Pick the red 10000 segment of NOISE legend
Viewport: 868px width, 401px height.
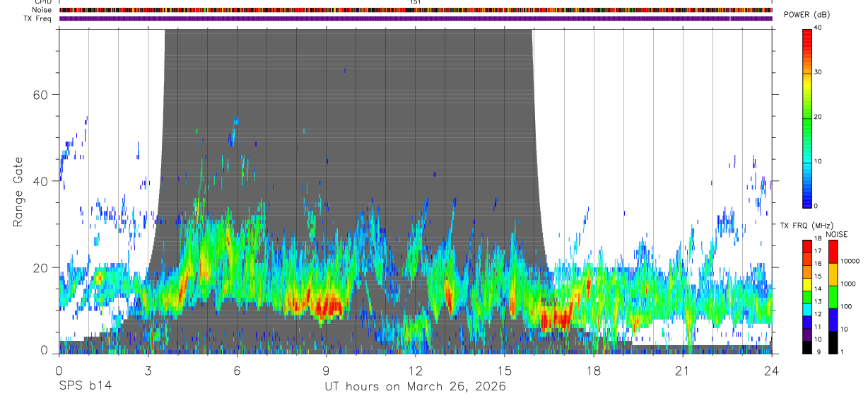[833, 252]
